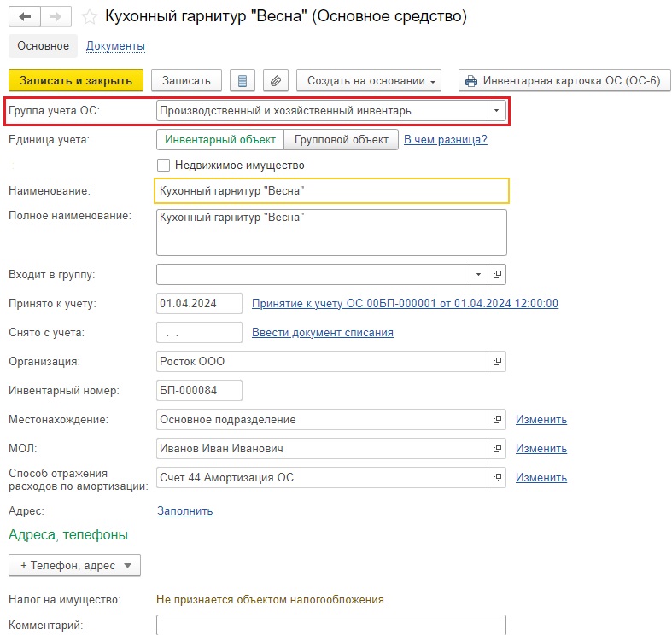Open the register movements list icon

point(243,80)
